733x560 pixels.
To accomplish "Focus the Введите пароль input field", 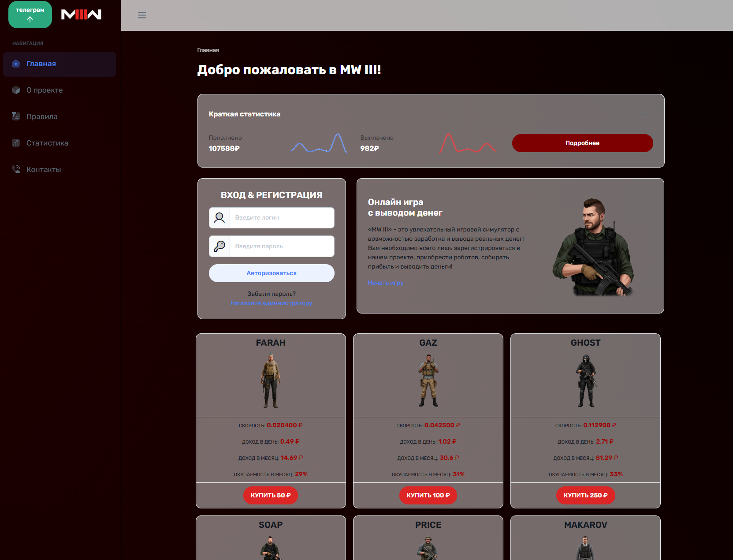I will click(282, 246).
